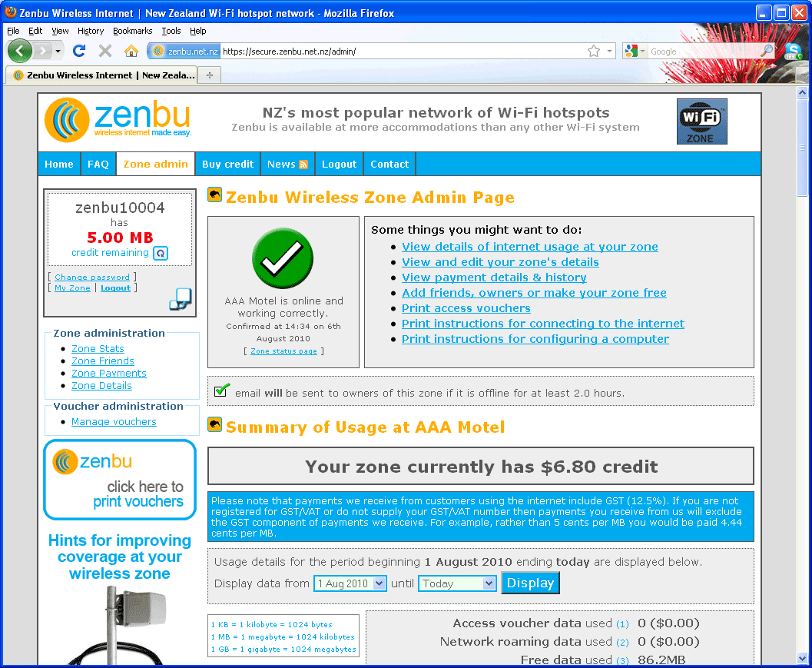Open the Buy credit nav tab
Image resolution: width=812 pixels, height=668 pixels.
coord(228,164)
